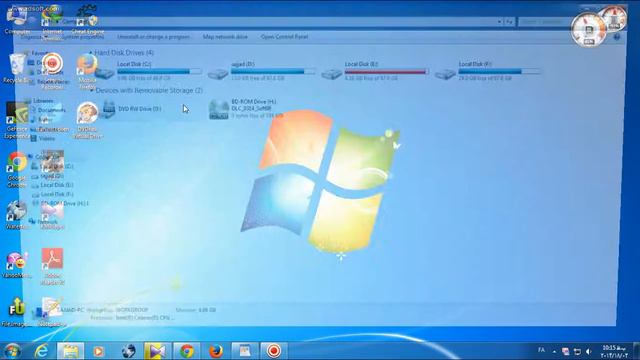
Task: Click Network in navigation pane
Action: click(x=43, y=222)
